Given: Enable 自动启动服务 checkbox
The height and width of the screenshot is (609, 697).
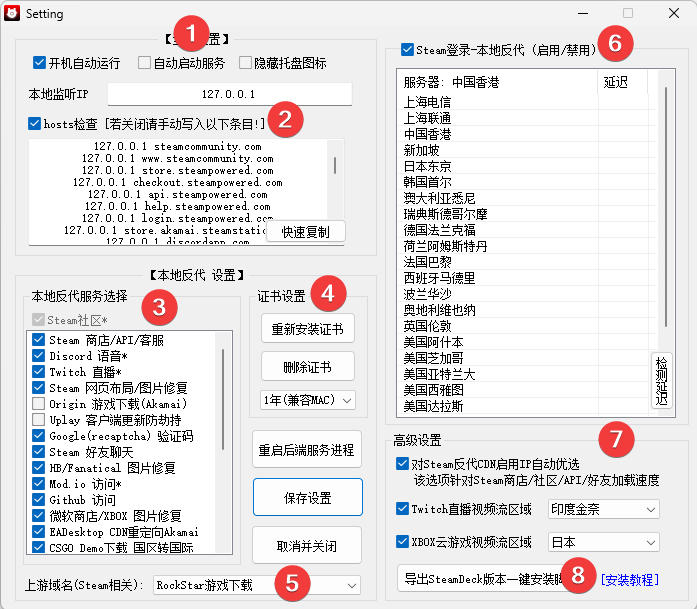Looking at the screenshot, I should pyautogui.click(x=144, y=63).
